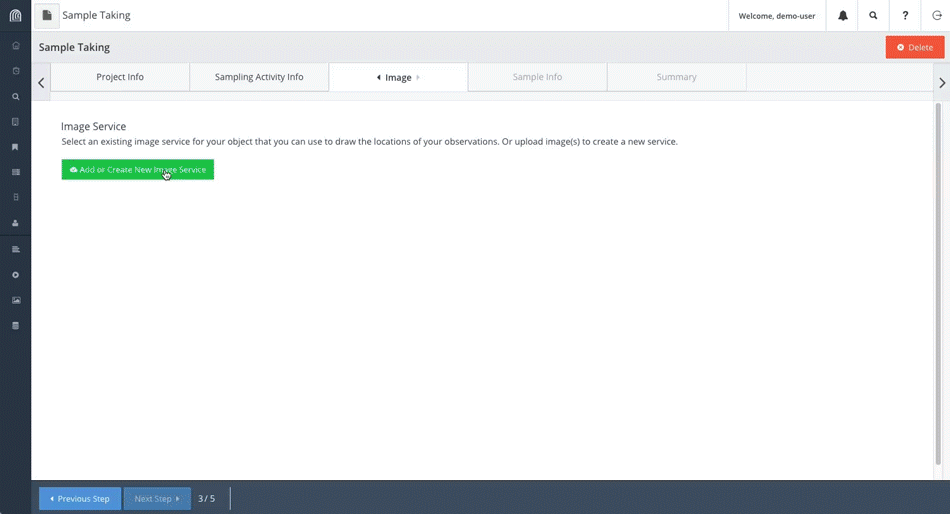Image resolution: width=950 pixels, height=514 pixels.
Task: Open the sidebar magnifier search icon
Action: click(x=16, y=96)
